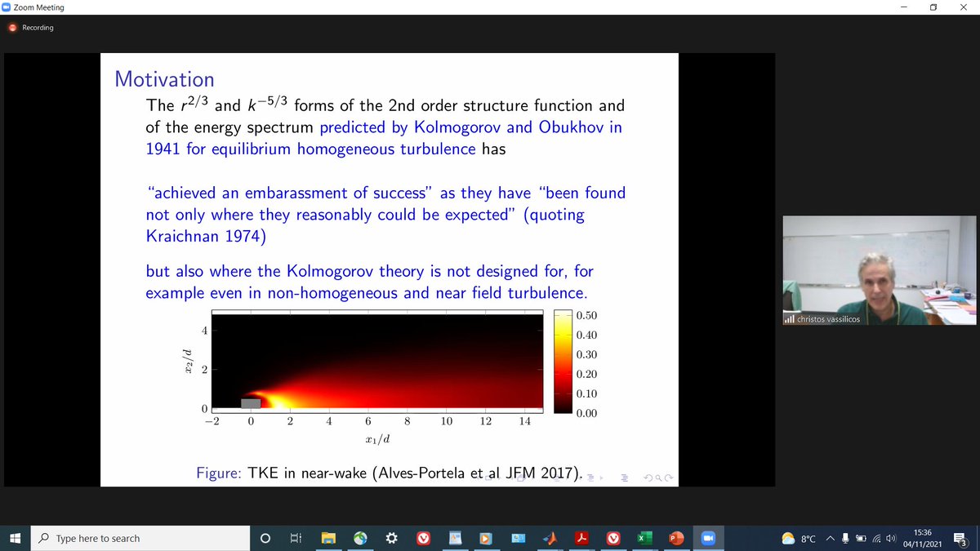Open the clock showing 15:36 04/11/2021
The image size is (980, 551).
923,538
